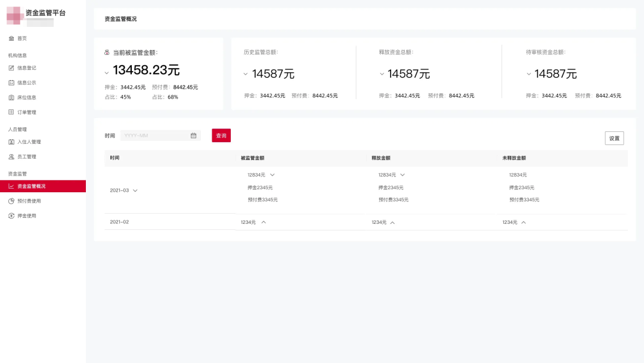
Task: Click the 床位信息 sidebar icon
Action: [x=11, y=97]
